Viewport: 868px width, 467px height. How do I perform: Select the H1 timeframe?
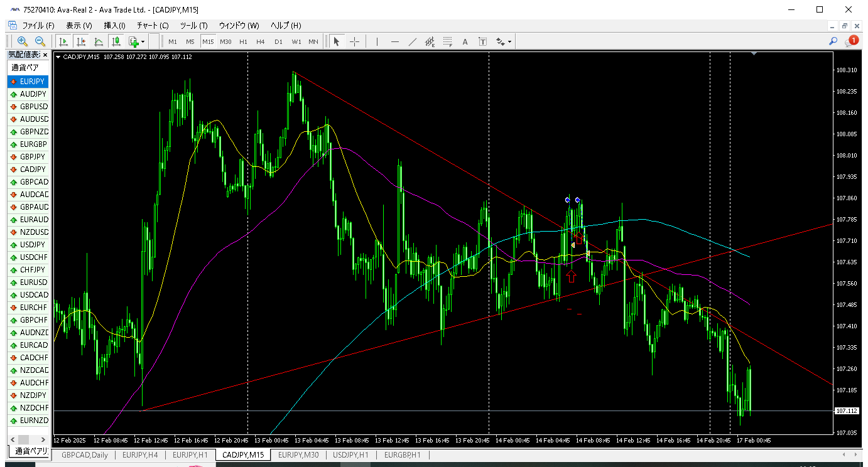[x=243, y=41]
